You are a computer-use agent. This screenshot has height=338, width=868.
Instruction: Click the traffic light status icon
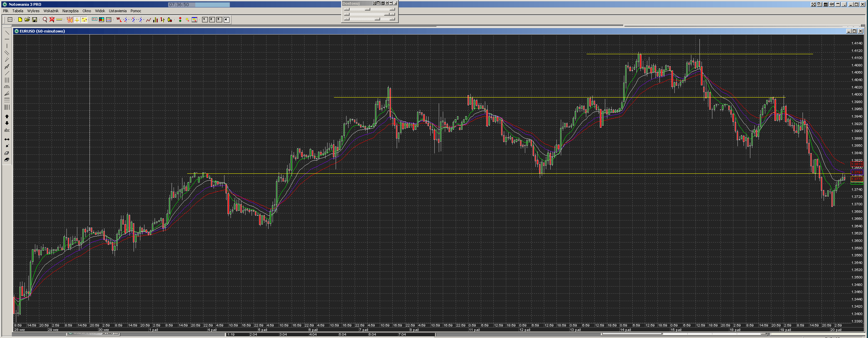click(x=180, y=20)
